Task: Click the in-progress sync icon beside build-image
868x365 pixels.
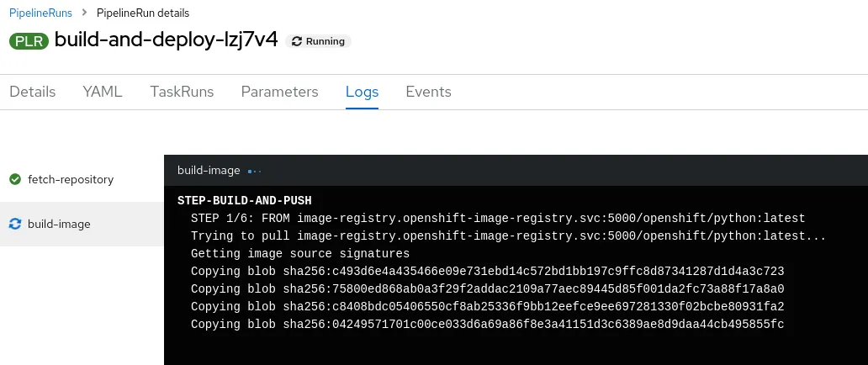Action: pos(14,224)
